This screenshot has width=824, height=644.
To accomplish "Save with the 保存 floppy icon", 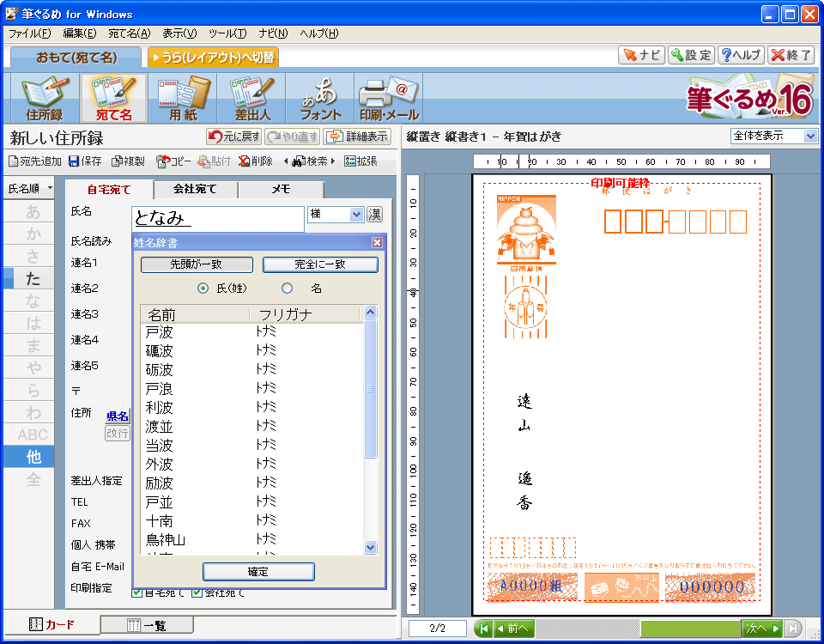I will click(x=85, y=161).
